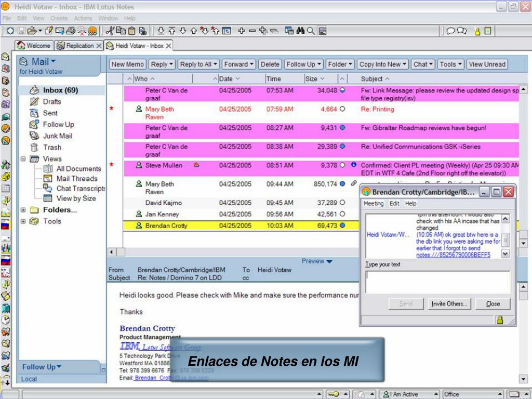The image size is (532, 399).
Task: Expand the Folders tree node
Action: pyautogui.click(x=23, y=210)
